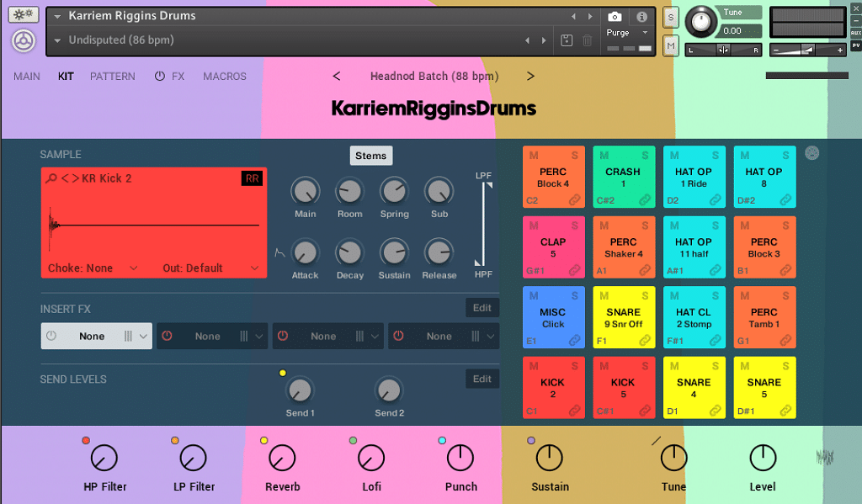This screenshot has height=504, width=862.
Task: Load the next snapshot with the right arrow
Action: pos(544,40)
